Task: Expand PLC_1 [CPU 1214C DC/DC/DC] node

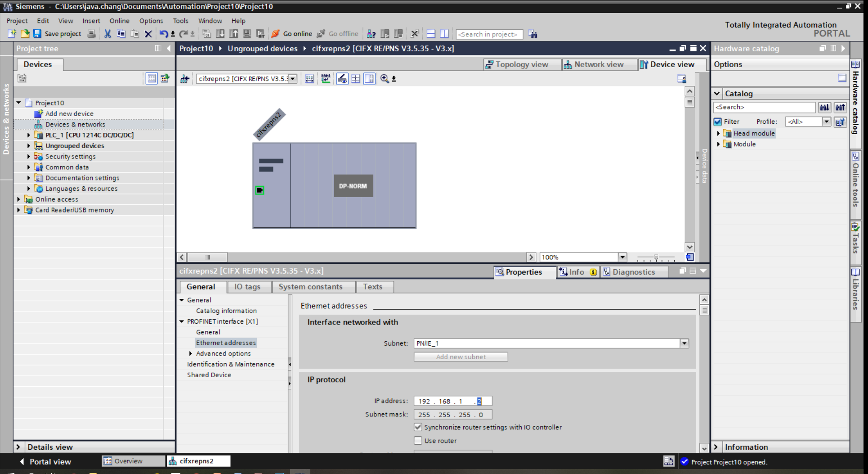Action: click(x=28, y=135)
